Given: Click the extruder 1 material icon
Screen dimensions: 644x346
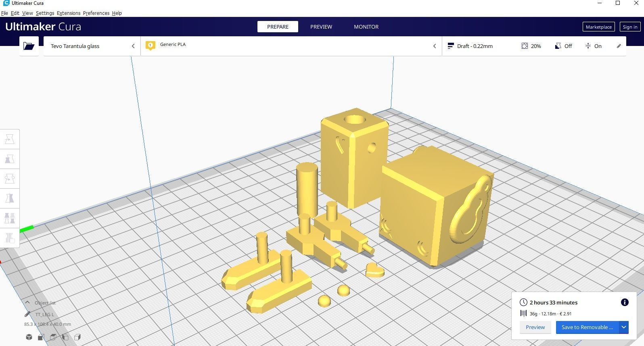Looking at the screenshot, I should coord(151,46).
